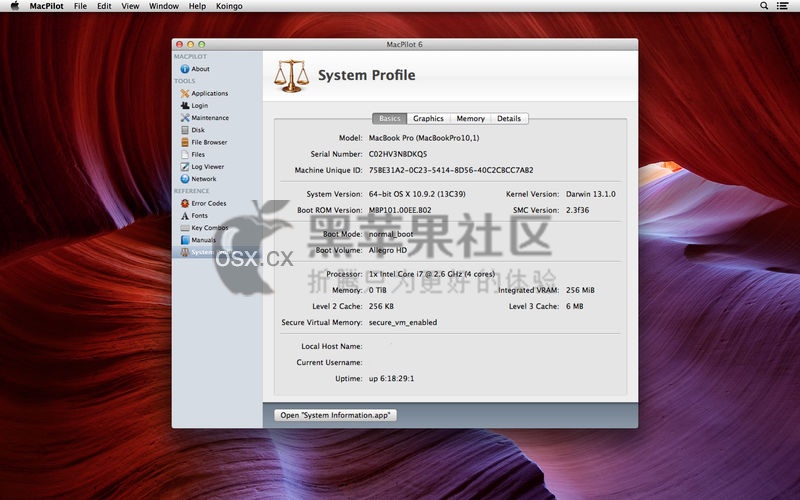Click the model value MacBook Pro (MacBookPro10,1)
Image resolution: width=800 pixels, height=500 pixels.
coord(424,138)
